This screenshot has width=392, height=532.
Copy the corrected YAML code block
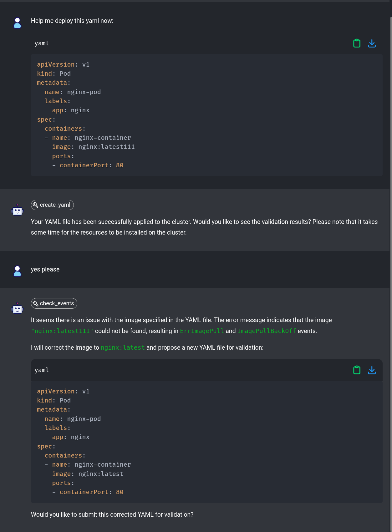pos(357,370)
